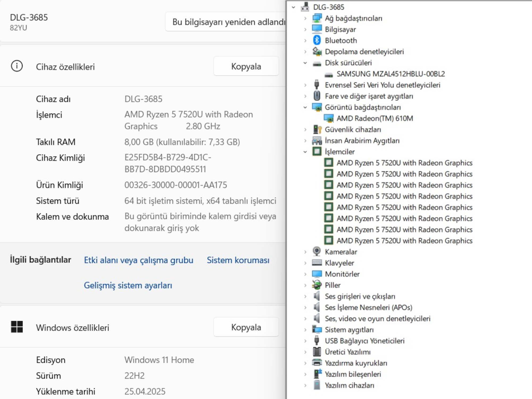Screen dimensions: 532x399
Task: Expand the Kameralar category
Action: tap(305, 252)
